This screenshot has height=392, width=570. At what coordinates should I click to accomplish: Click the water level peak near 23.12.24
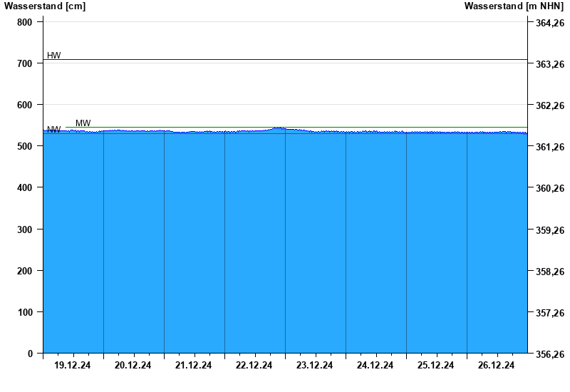(x=278, y=128)
